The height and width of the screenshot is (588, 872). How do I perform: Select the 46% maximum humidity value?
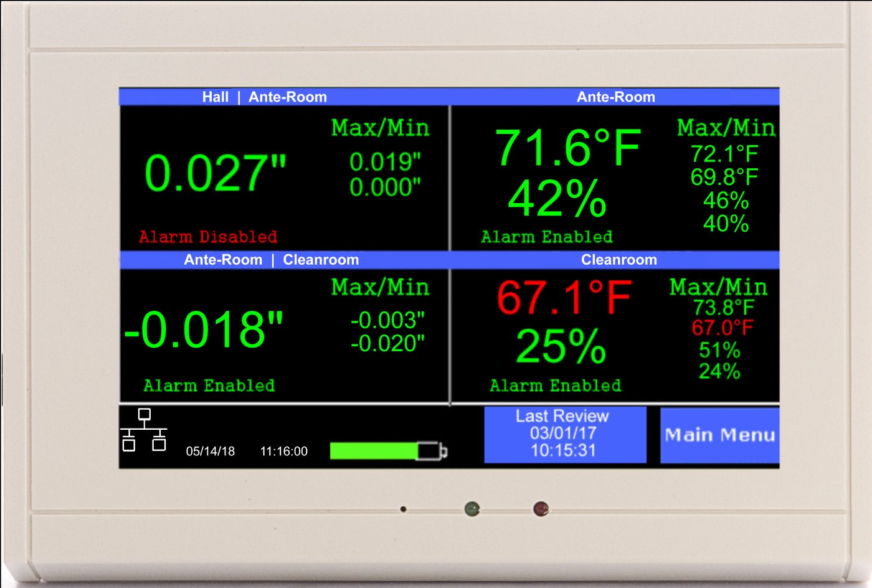coord(726,201)
